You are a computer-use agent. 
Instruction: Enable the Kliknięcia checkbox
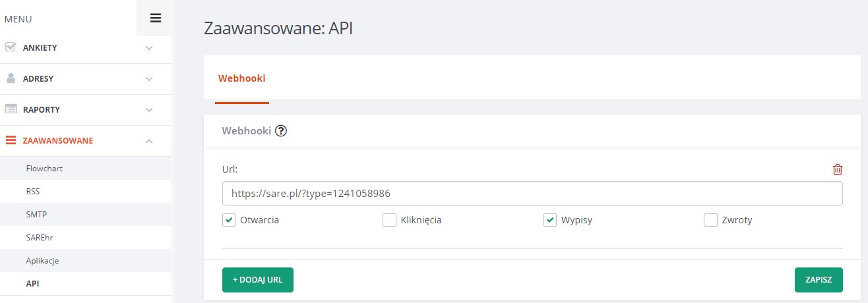tap(389, 220)
